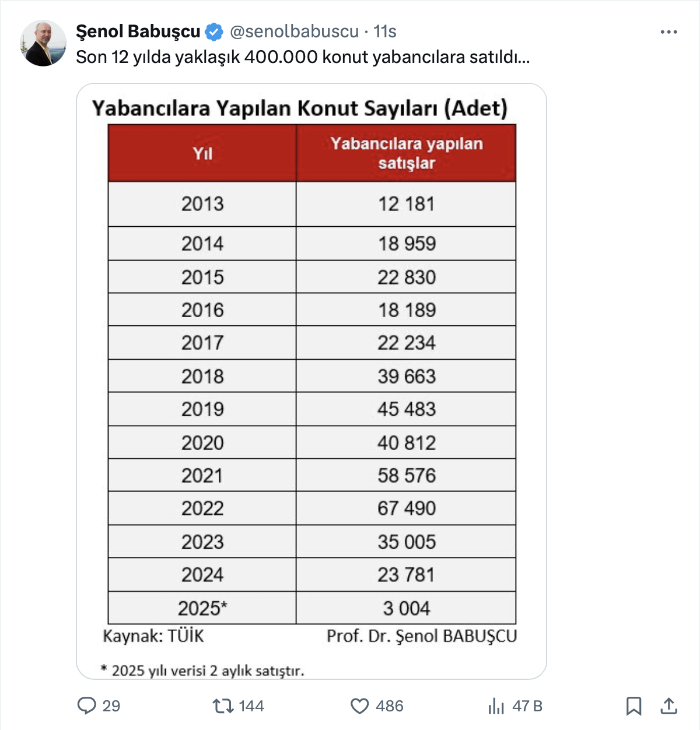
Task: Bookmark this tweet
Action: [633, 706]
